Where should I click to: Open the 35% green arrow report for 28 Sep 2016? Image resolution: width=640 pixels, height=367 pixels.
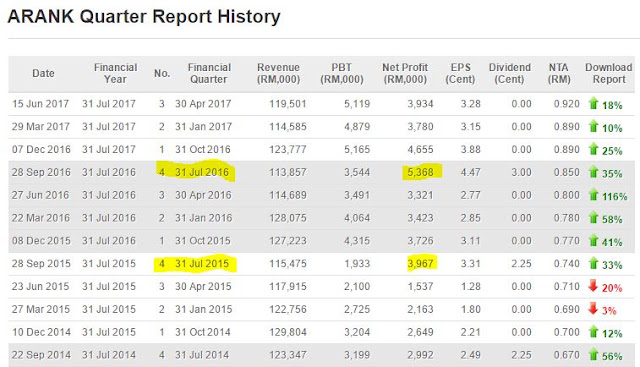coord(593,172)
